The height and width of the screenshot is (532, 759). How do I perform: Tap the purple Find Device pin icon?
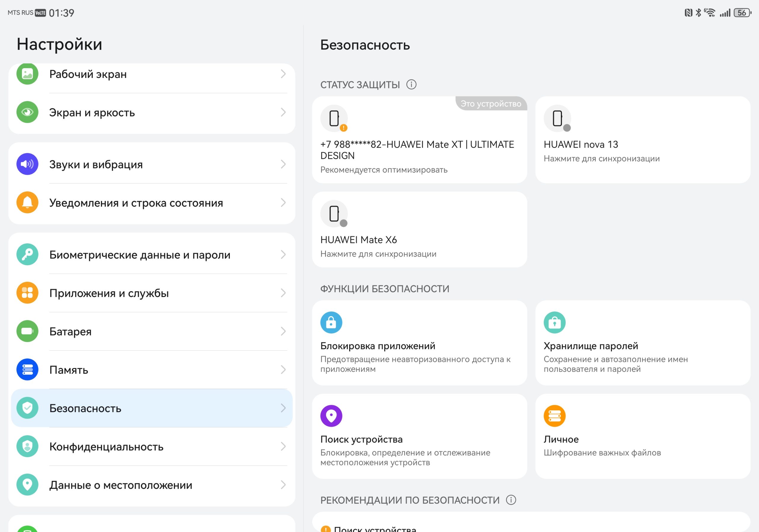331,416
